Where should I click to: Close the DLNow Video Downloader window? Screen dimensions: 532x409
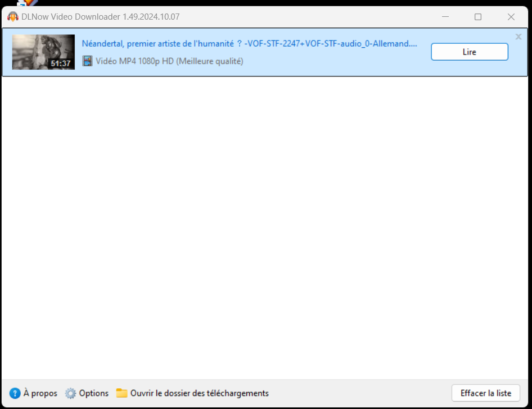pyautogui.click(x=511, y=17)
